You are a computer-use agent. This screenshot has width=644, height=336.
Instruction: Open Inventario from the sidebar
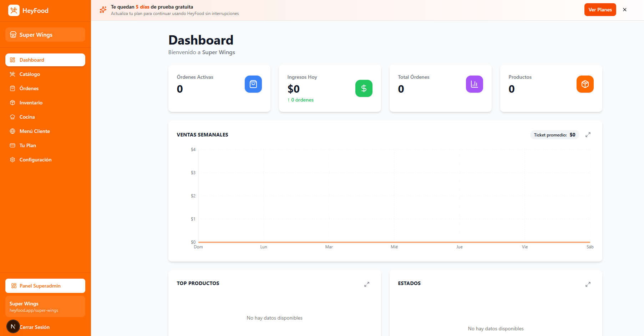[x=12, y=103]
